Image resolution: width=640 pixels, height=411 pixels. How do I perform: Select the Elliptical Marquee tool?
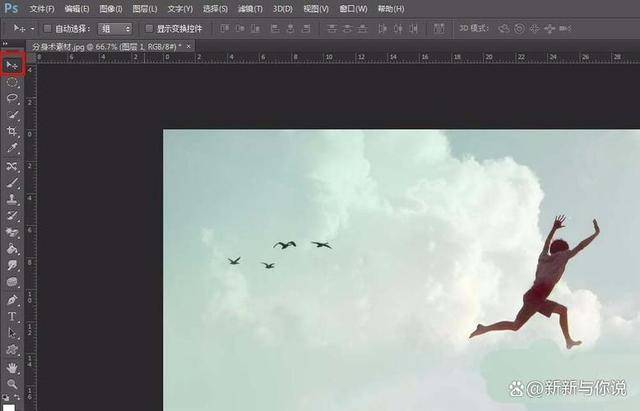pyautogui.click(x=12, y=82)
